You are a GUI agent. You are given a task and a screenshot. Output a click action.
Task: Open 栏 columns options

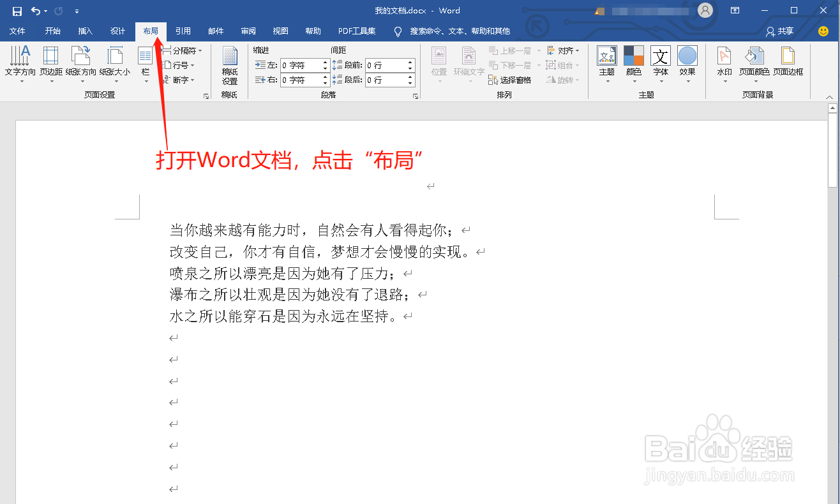(146, 64)
